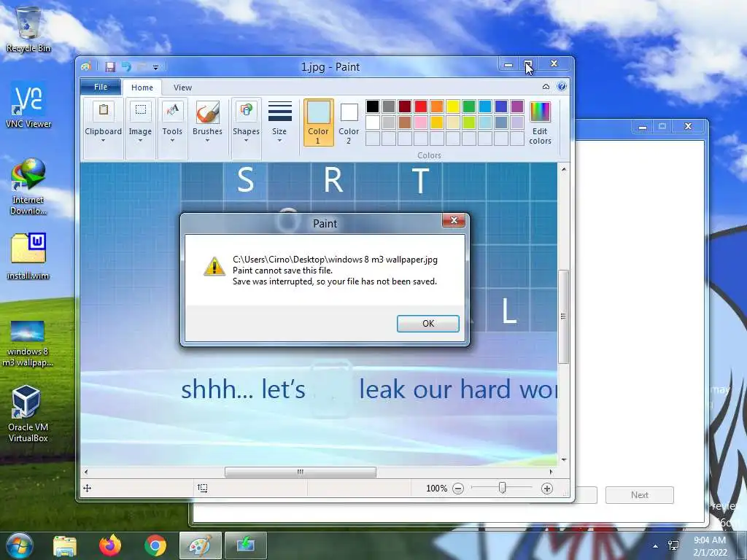The image size is (747, 560).
Task: Click OK in the Paint error dialog
Action: 427,323
